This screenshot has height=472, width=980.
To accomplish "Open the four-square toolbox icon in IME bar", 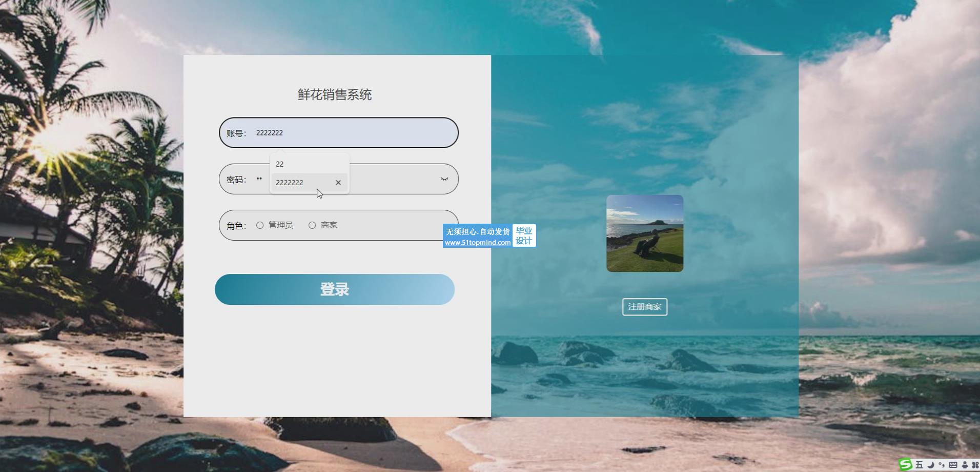I will (975, 465).
